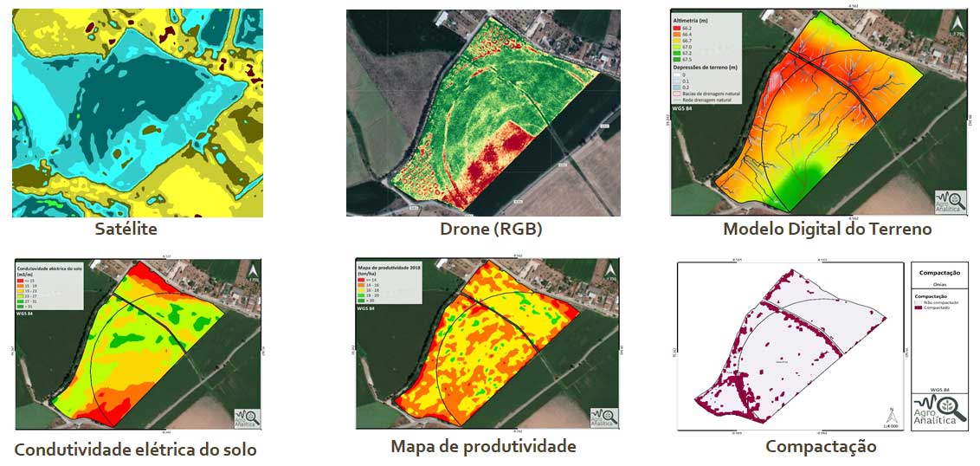980x466 pixels.
Task: Click the 'Condutividade elétrica do solo' caption
Action: [x=135, y=450]
